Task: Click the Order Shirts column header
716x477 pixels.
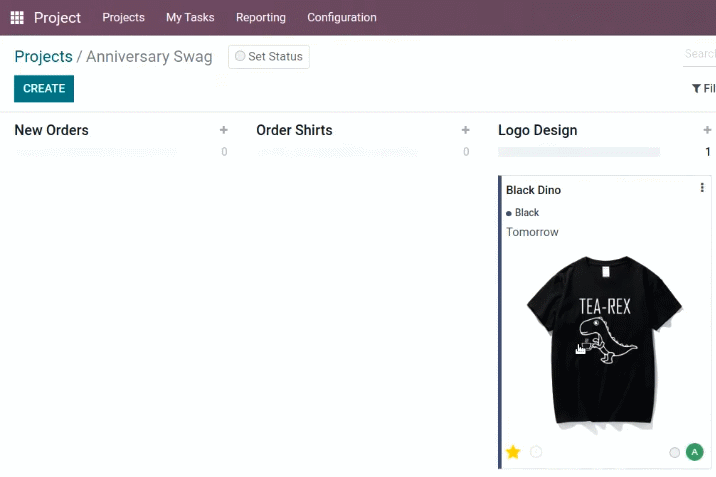Action: click(x=294, y=130)
